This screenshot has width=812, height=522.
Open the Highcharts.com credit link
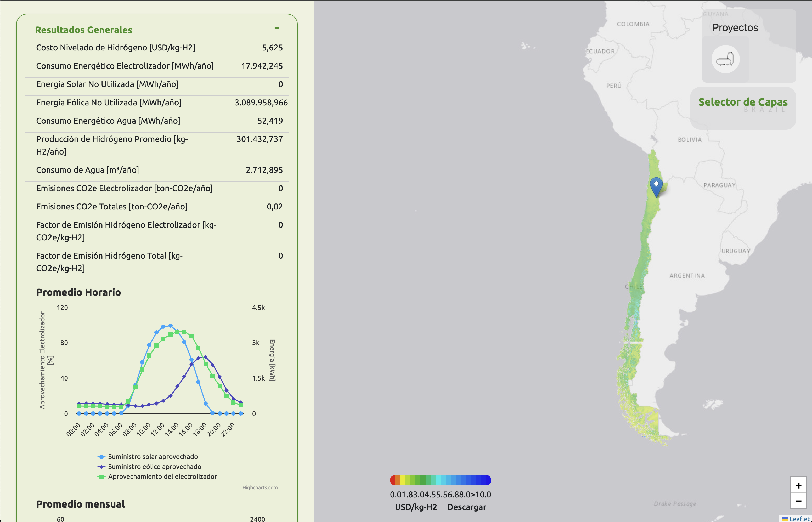pos(260,487)
